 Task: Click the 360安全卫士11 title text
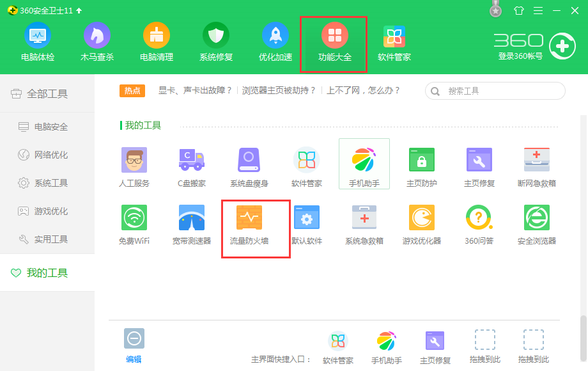(47, 10)
